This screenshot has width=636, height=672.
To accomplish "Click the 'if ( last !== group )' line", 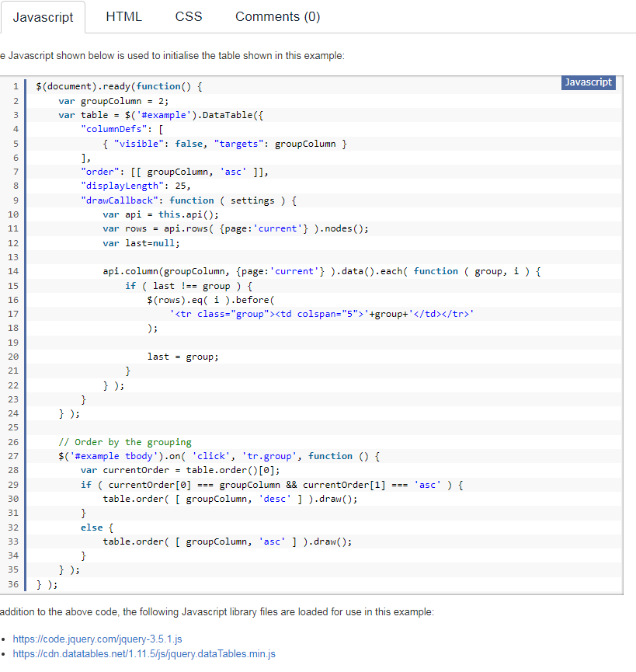I will pos(189,286).
